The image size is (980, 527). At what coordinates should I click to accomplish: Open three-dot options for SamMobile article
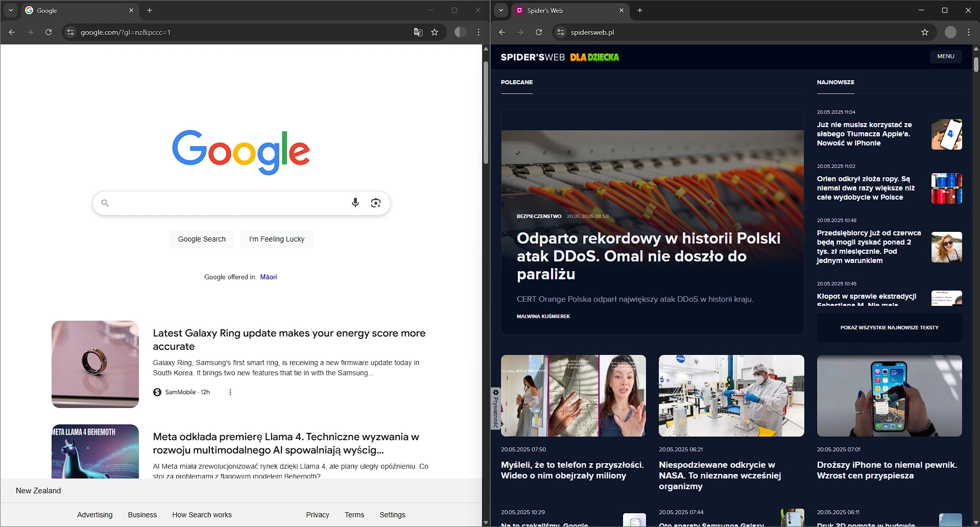(x=230, y=392)
